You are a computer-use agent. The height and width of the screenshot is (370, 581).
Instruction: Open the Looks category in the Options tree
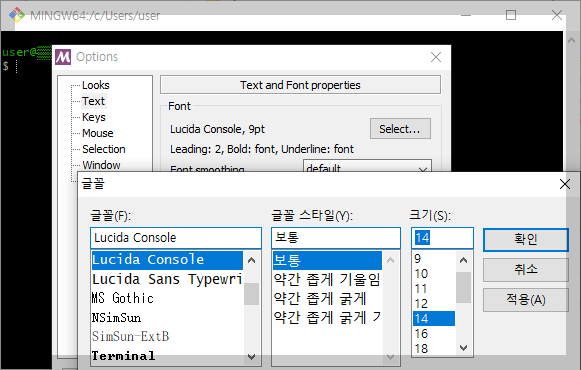pos(96,85)
